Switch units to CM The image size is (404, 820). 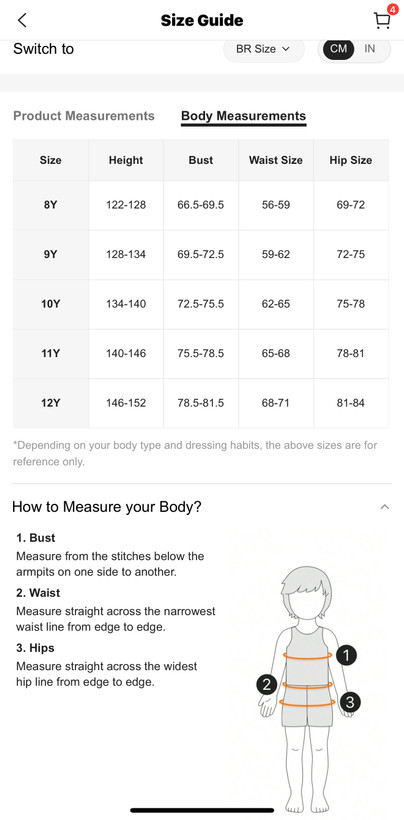[x=339, y=49]
